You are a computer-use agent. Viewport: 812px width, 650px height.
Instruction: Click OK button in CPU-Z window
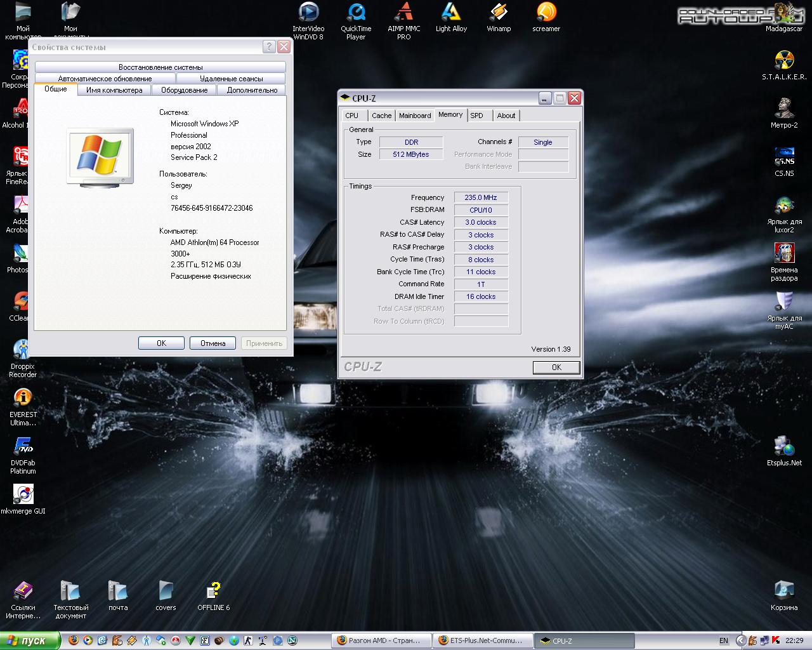[x=556, y=368]
